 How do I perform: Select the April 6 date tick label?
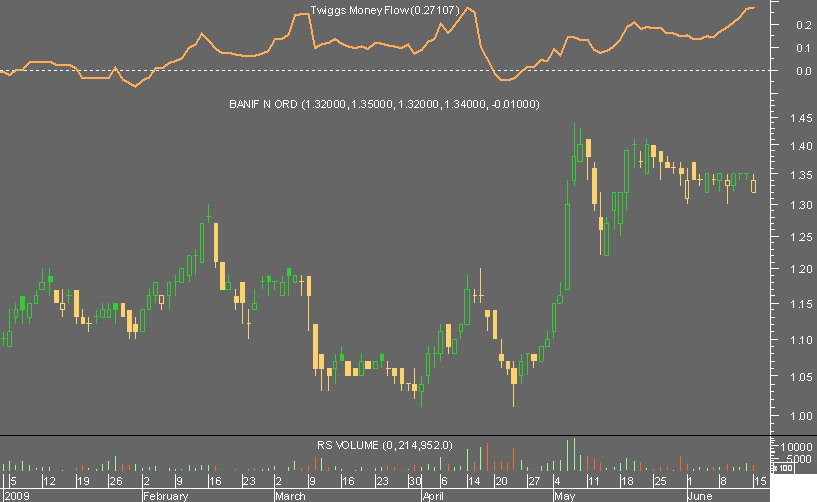tap(444, 481)
